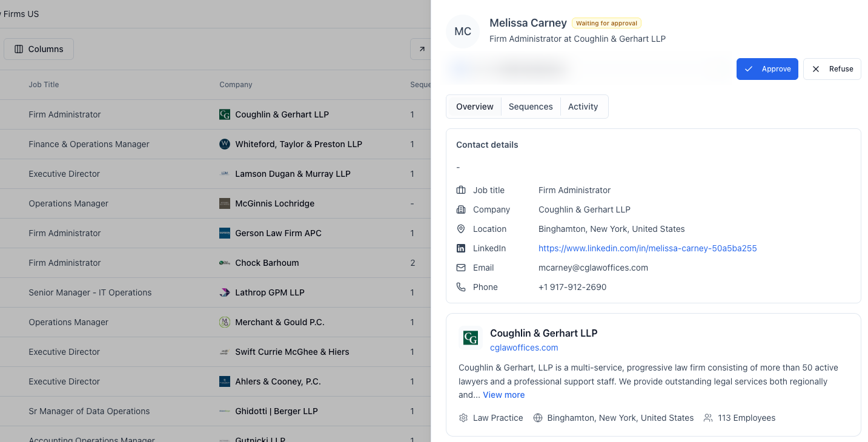This screenshot has width=868, height=442.
Task: Click the Lamson Dugan & Murray logo
Action: [x=225, y=174]
